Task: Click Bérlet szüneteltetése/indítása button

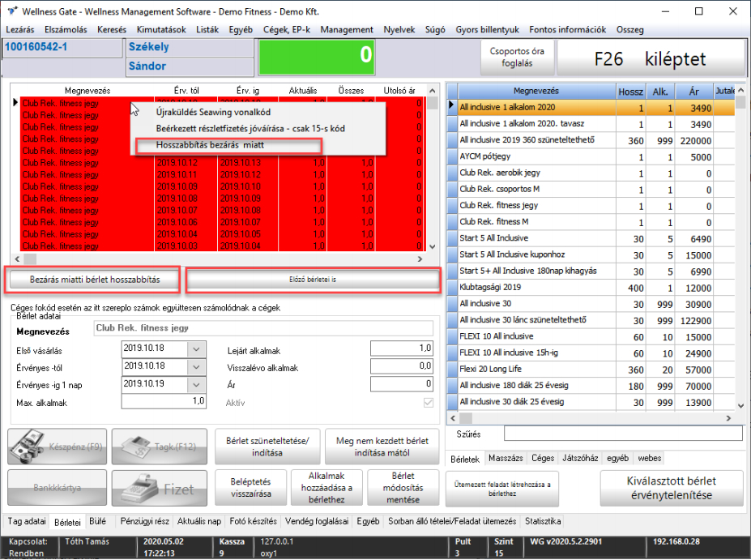Action: [x=267, y=447]
